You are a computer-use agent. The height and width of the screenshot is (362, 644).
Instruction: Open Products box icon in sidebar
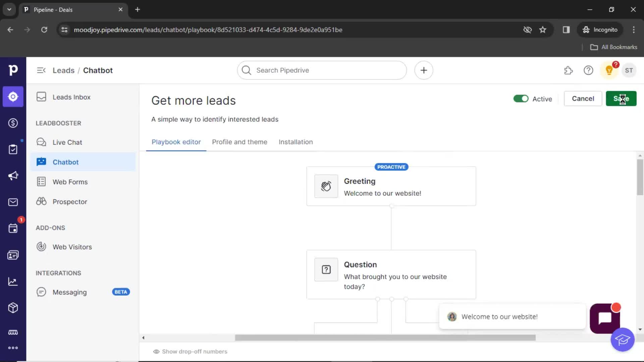(13, 308)
